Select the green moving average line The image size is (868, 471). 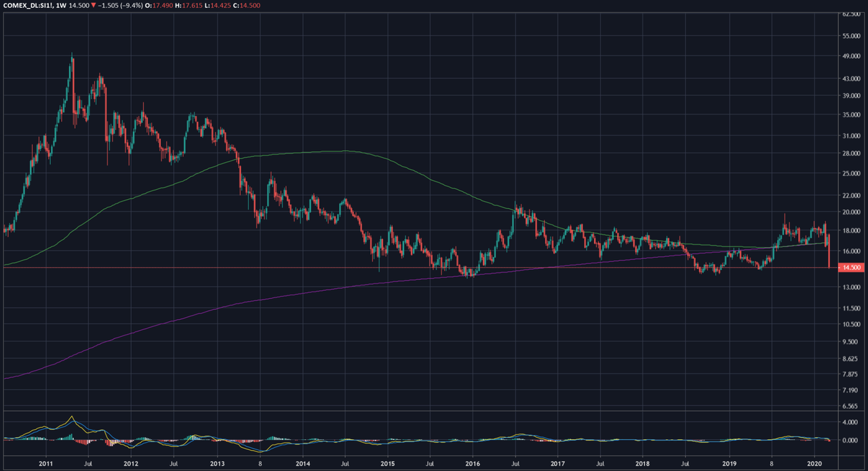pos(346,151)
